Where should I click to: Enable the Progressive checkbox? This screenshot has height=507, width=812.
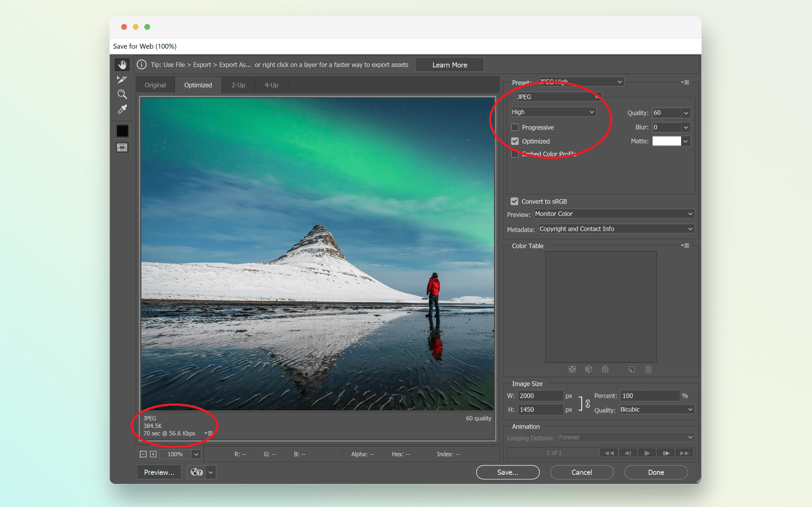[515, 128]
